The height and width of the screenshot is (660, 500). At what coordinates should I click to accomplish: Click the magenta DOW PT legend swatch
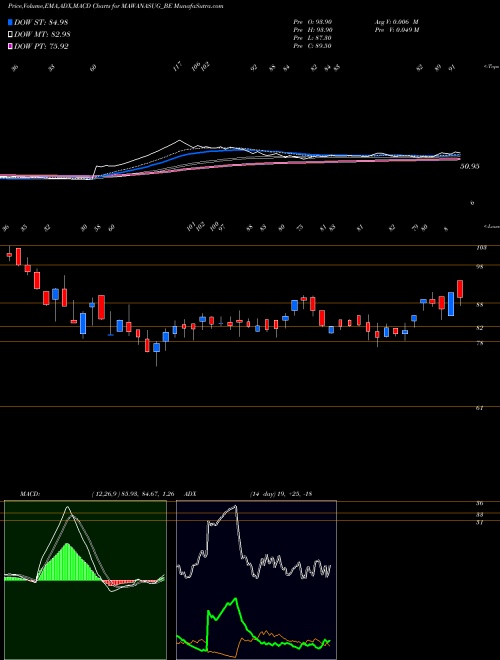coord(11,46)
